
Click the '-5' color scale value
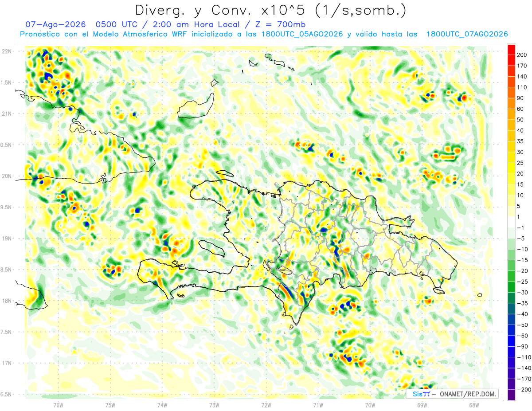pyautogui.click(x=522, y=239)
